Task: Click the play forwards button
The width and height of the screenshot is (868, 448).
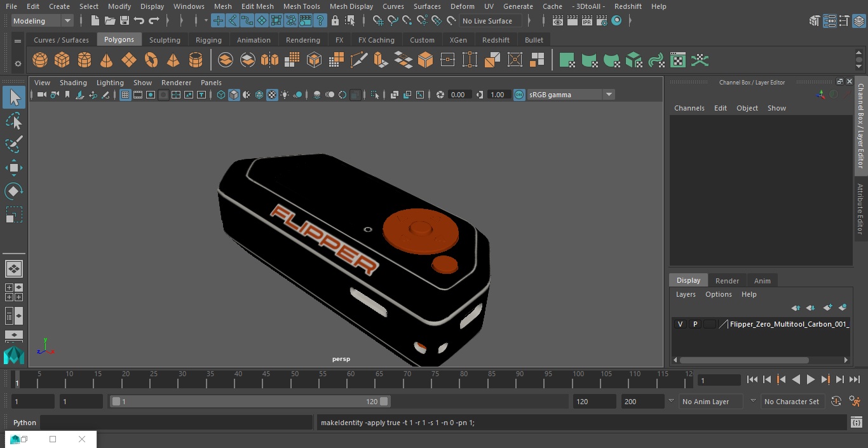Action: (811, 379)
